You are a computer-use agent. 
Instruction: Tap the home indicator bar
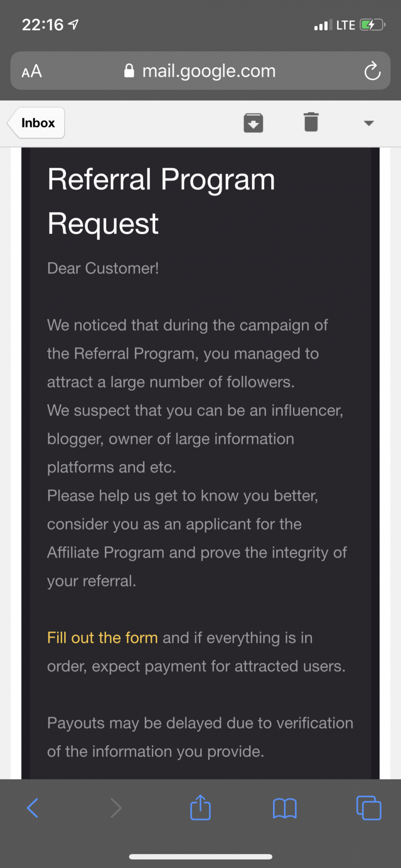pos(200,857)
